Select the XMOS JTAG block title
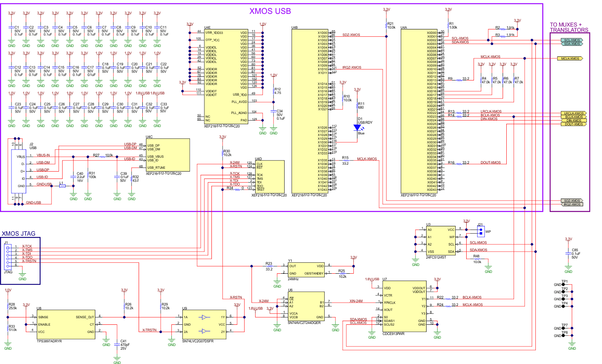Image resolution: width=602 pixels, height=364 pixels. 18,234
